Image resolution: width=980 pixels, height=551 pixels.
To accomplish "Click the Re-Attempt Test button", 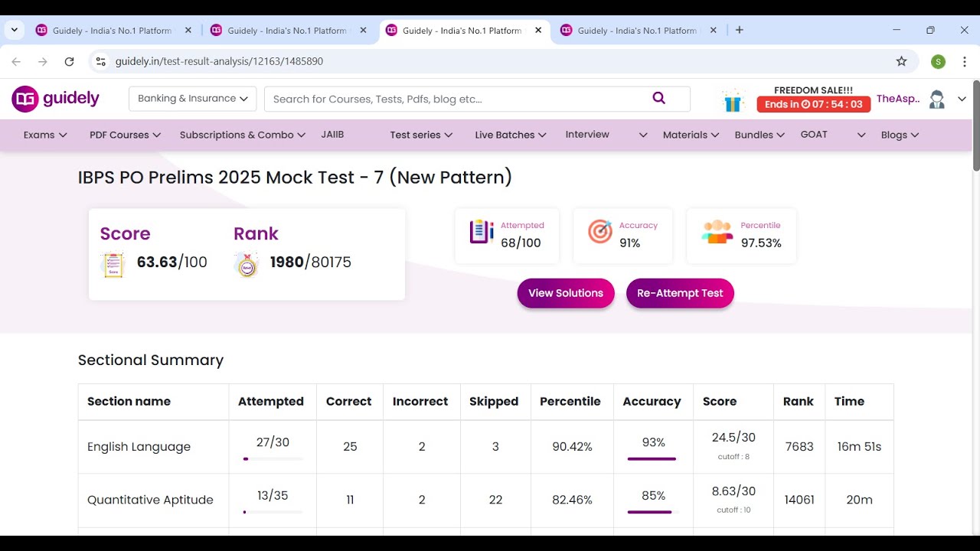I will [680, 293].
